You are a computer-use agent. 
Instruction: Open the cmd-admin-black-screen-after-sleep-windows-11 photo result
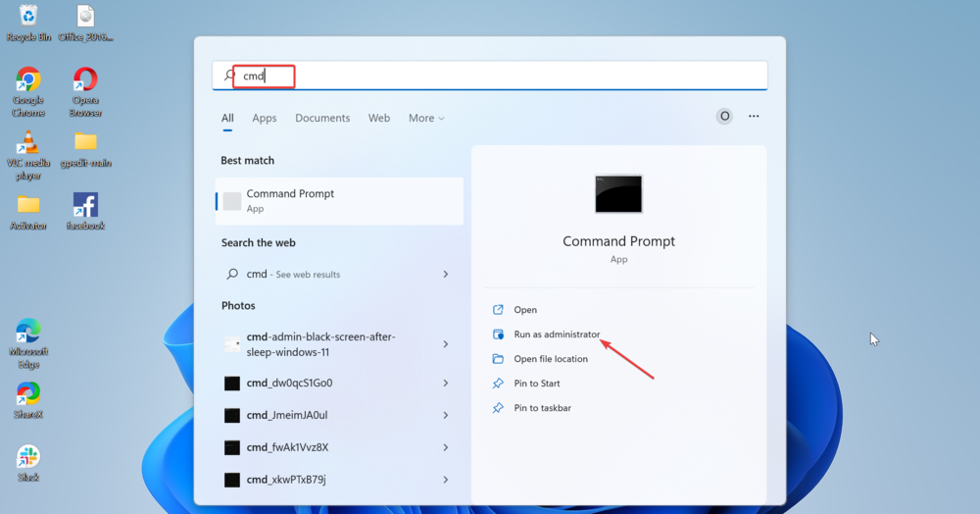coord(338,344)
